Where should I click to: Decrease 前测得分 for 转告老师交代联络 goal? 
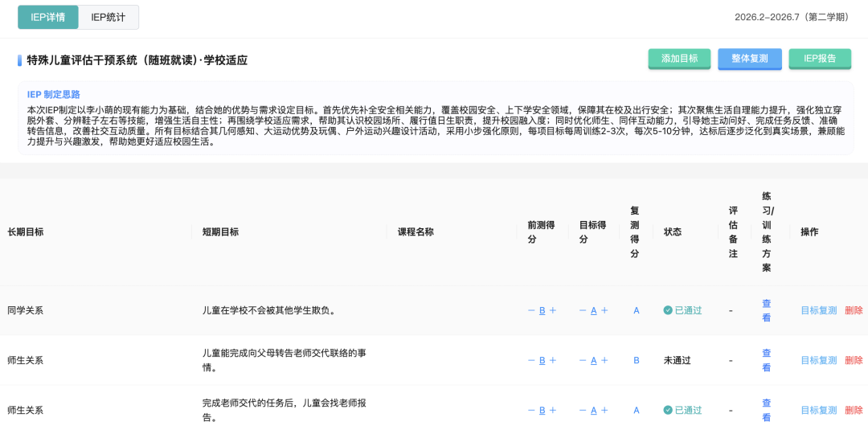(x=531, y=360)
